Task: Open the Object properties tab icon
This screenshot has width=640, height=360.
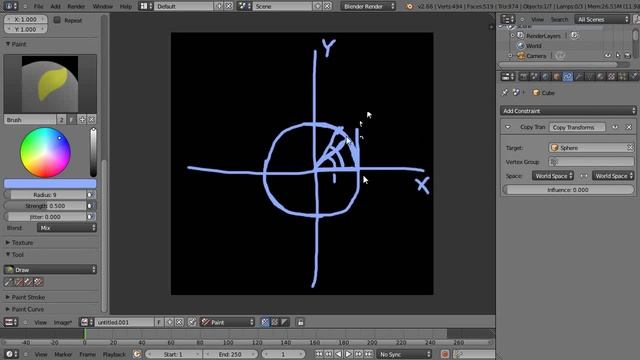Action: point(556,77)
